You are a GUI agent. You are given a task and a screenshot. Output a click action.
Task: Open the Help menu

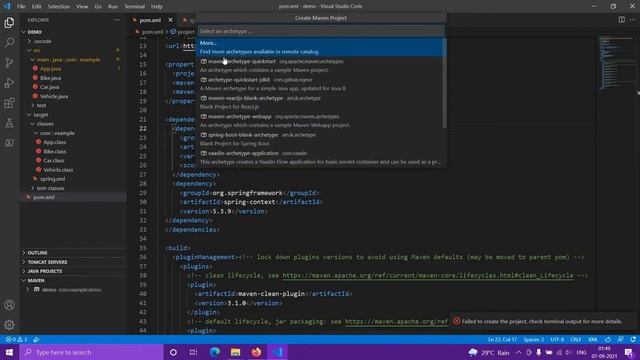[x=157, y=7]
